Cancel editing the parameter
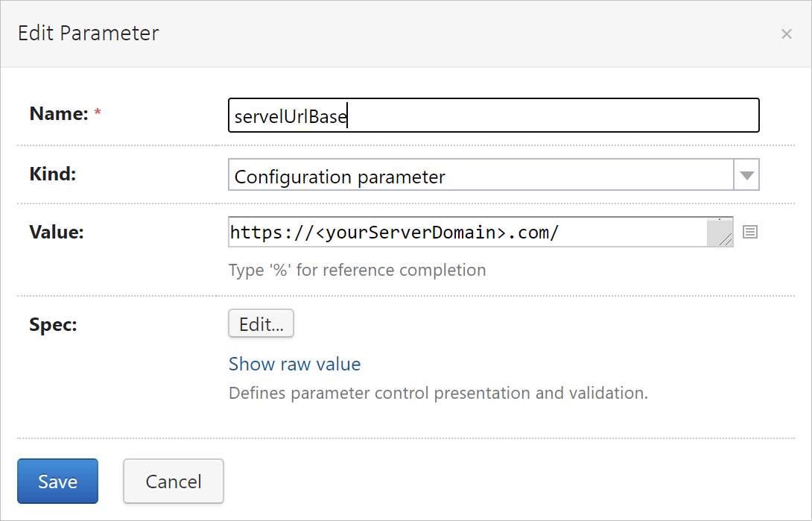 tap(173, 481)
